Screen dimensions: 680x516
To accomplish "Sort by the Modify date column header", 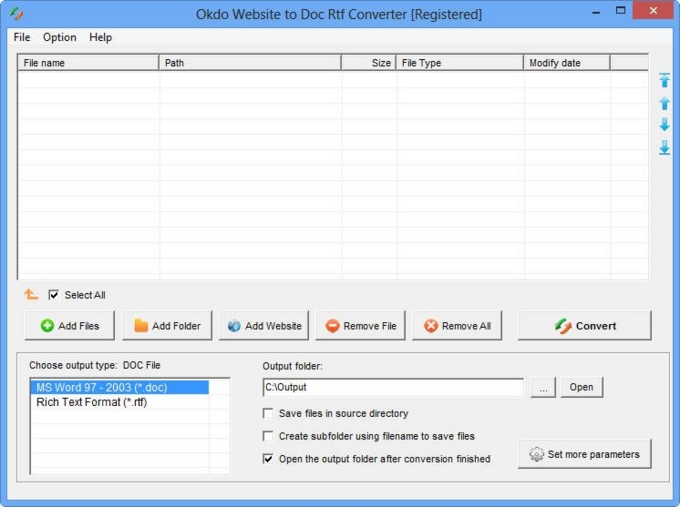I will tap(567, 63).
